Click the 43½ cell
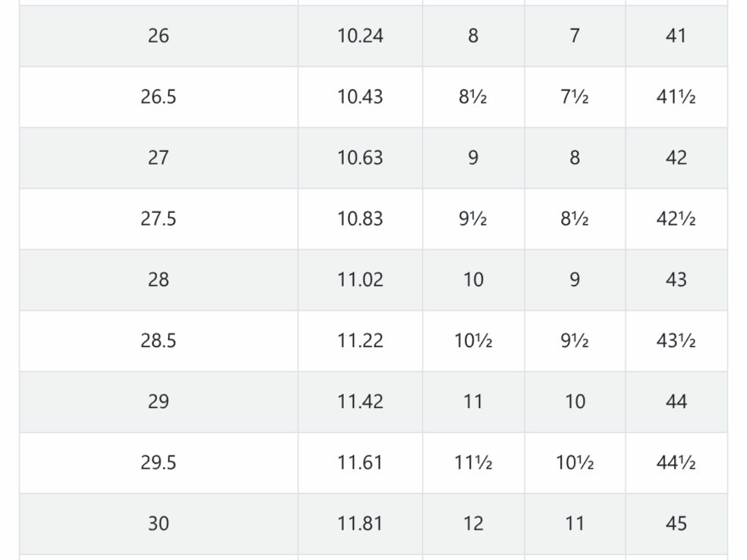Image resolution: width=747 pixels, height=560 pixels. point(676,341)
